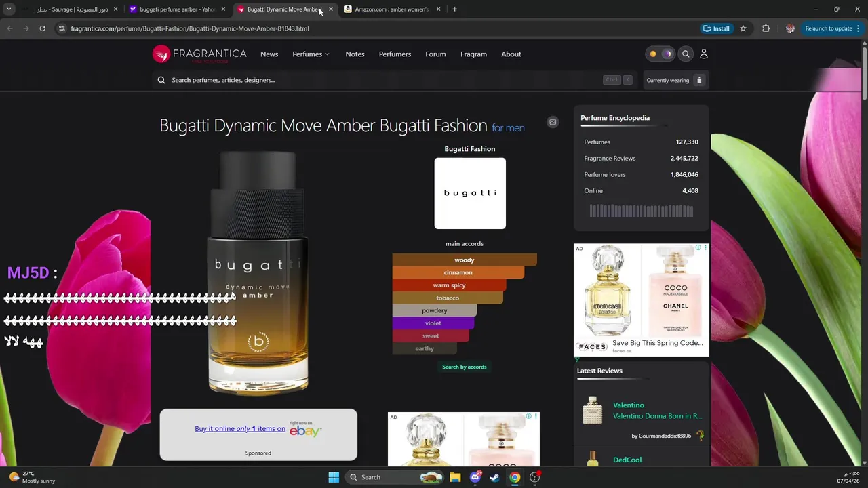Select the powdery accord bar
Image resolution: width=868 pixels, height=488 pixels.
click(434, 310)
